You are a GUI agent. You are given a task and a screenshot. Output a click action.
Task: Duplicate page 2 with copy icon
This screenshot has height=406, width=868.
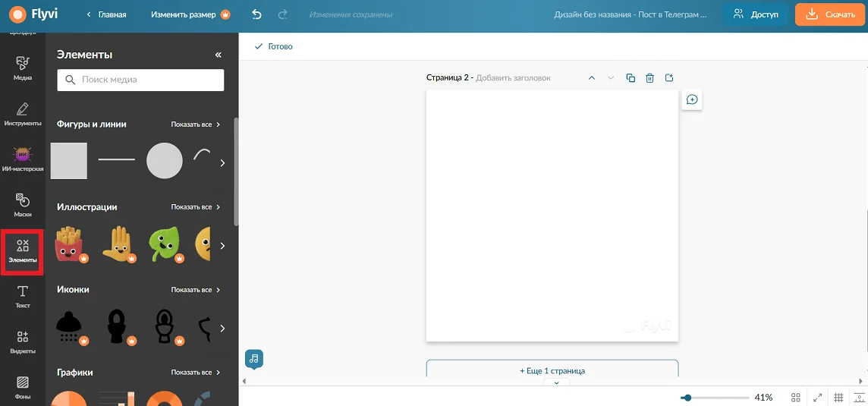click(631, 78)
